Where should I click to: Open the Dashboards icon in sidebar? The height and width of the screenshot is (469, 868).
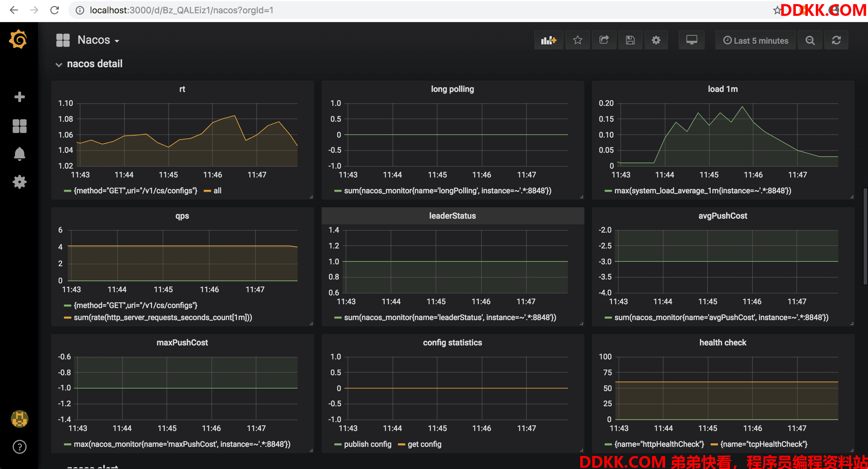(x=20, y=126)
